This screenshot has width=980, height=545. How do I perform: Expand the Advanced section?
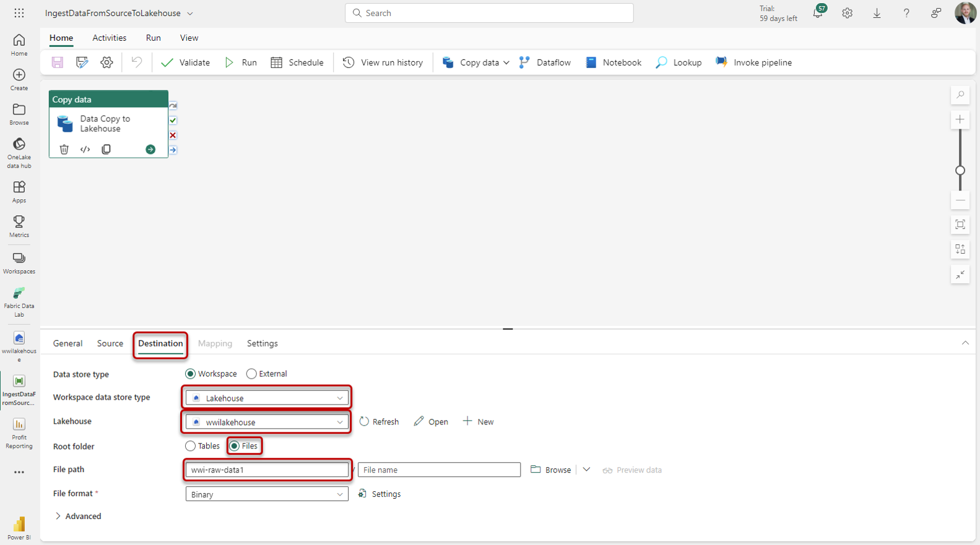(78, 516)
